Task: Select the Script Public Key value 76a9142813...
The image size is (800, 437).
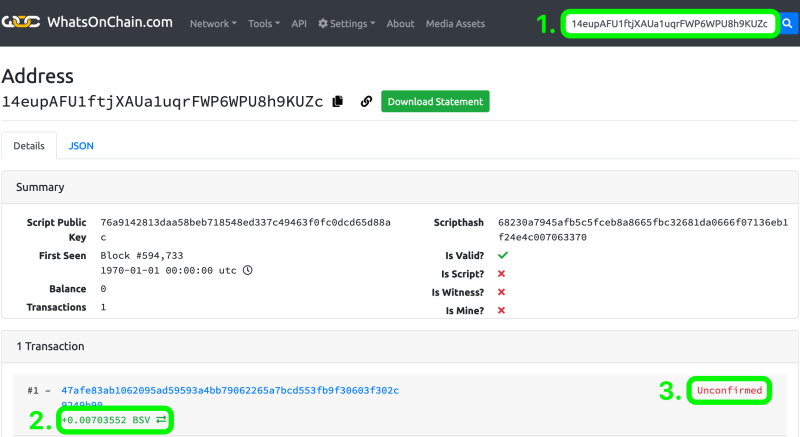Action: (x=245, y=229)
